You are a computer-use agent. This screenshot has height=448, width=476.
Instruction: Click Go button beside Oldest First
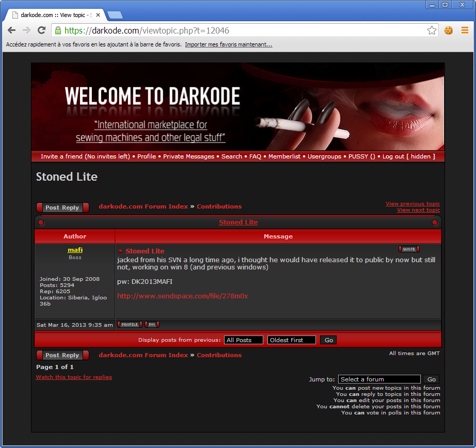(x=328, y=340)
